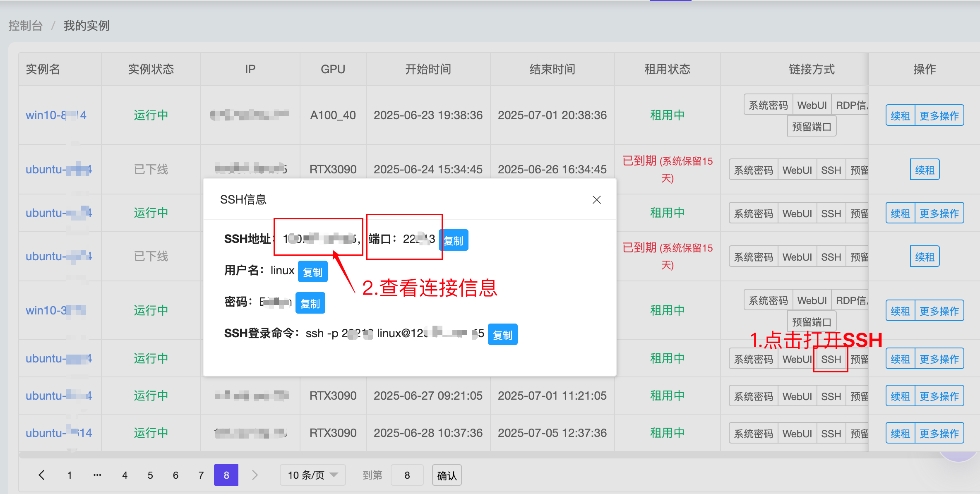Viewport: 980px width, 494px height.
Task: Click 预留端口 for the first win10 instance
Action: (811, 127)
